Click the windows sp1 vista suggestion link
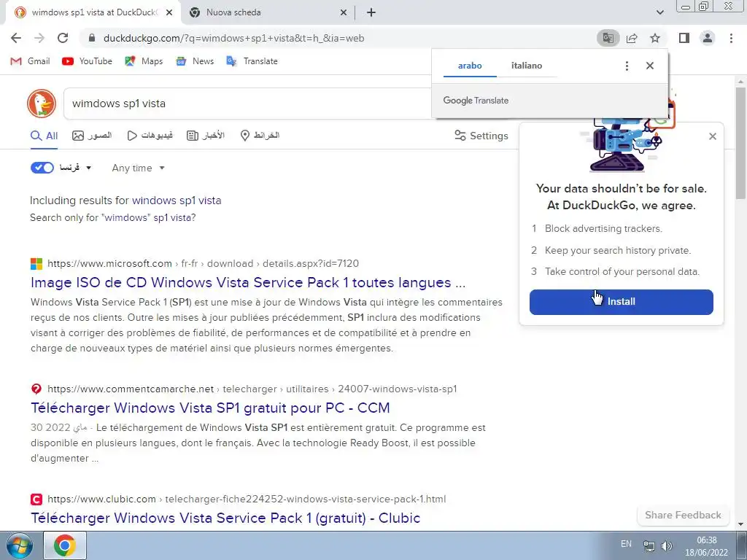The image size is (747, 560). click(x=177, y=201)
